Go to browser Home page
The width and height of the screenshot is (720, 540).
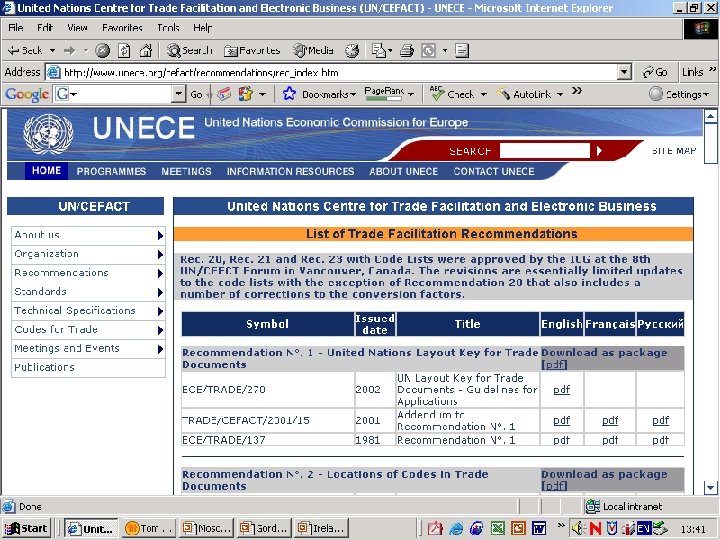point(146,51)
